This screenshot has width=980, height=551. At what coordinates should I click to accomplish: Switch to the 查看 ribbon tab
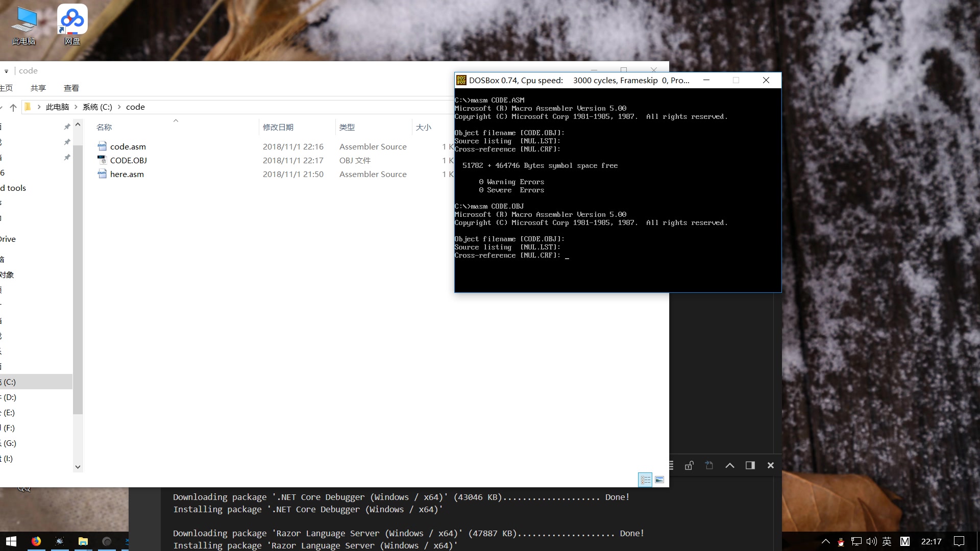71,88
